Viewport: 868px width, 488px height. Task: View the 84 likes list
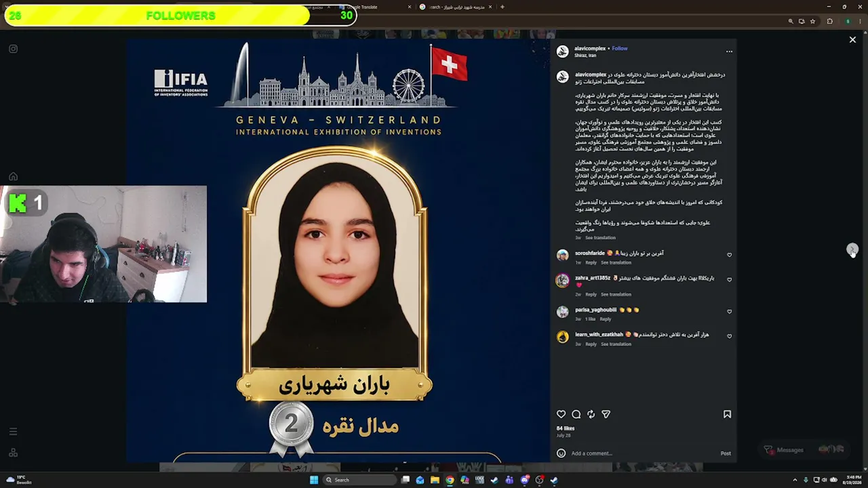pos(566,428)
